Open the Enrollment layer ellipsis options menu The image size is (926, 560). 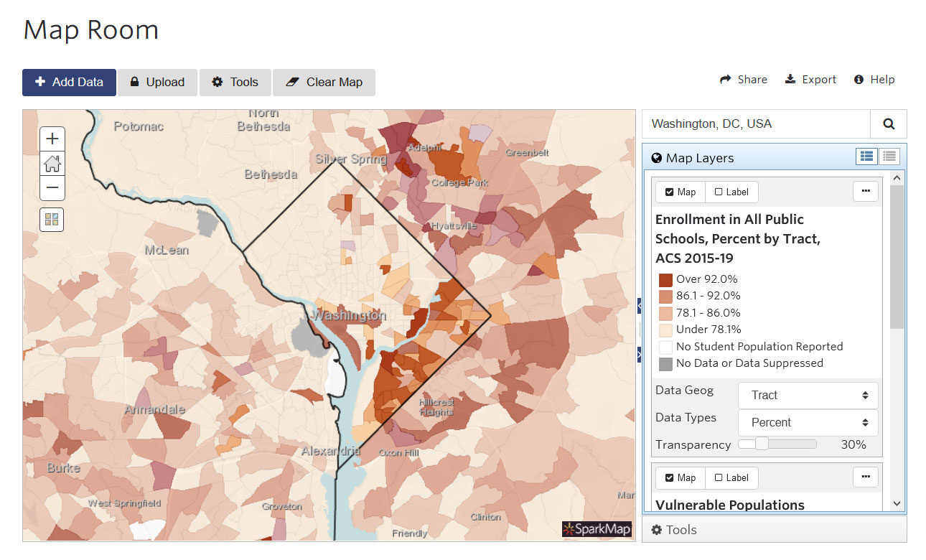click(x=865, y=191)
